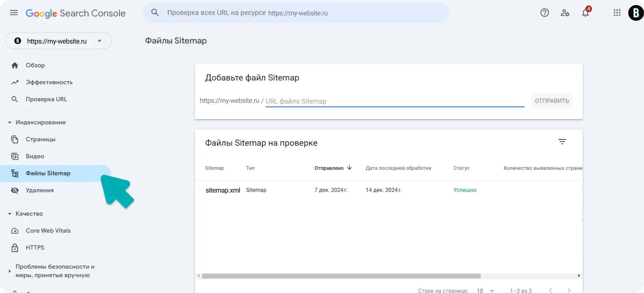
Task: Click Дата последней обработки column header
Action: (x=398, y=168)
